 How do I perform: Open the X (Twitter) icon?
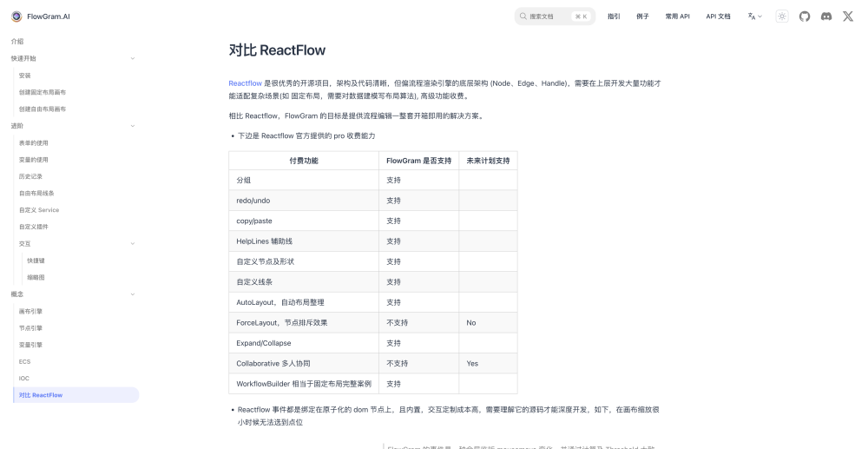pyautogui.click(x=848, y=17)
